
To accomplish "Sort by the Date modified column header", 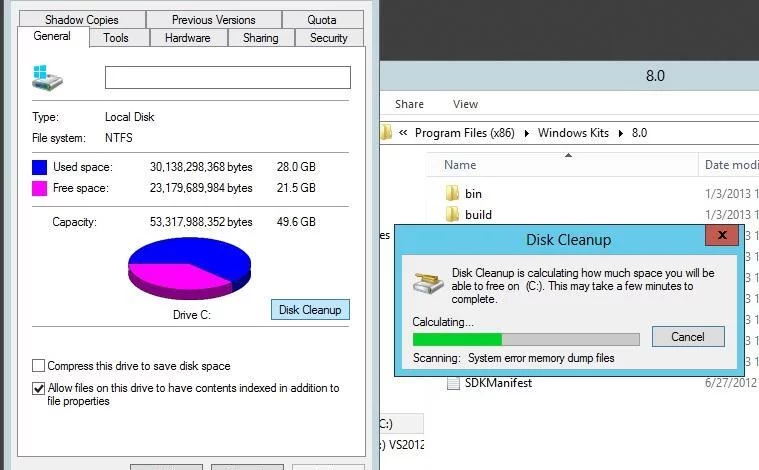I will tap(729, 165).
